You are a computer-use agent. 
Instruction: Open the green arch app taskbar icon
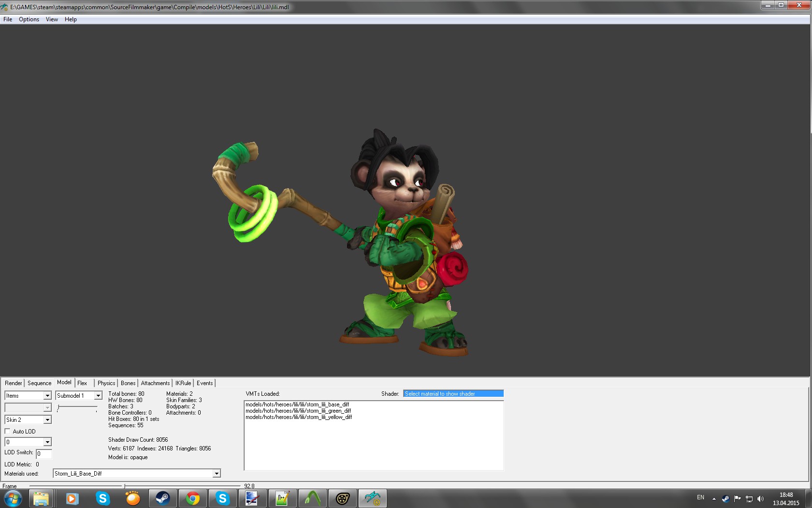312,498
